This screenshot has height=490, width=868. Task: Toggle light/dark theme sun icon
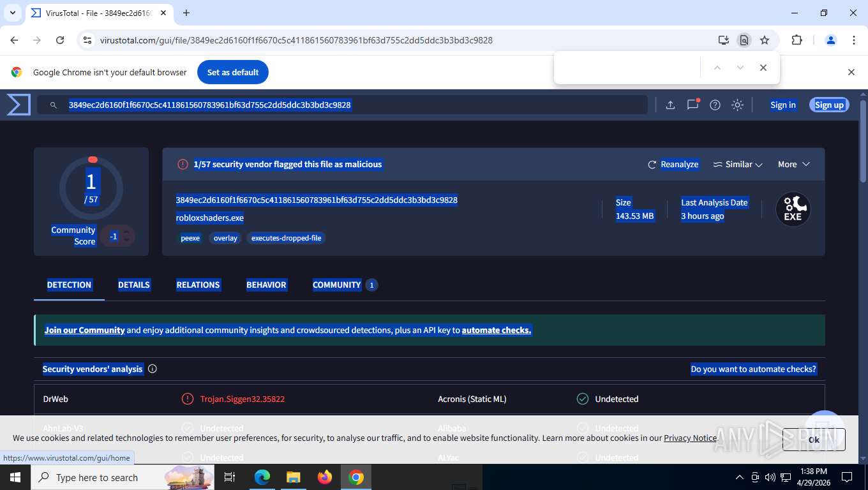point(737,105)
